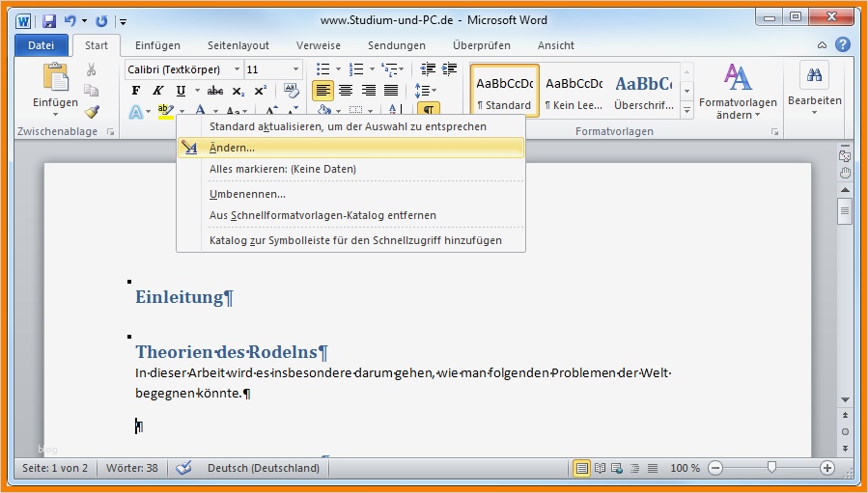Select the Format Painter brush icon
Image resolution: width=868 pixels, height=493 pixels.
[x=92, y=112]
